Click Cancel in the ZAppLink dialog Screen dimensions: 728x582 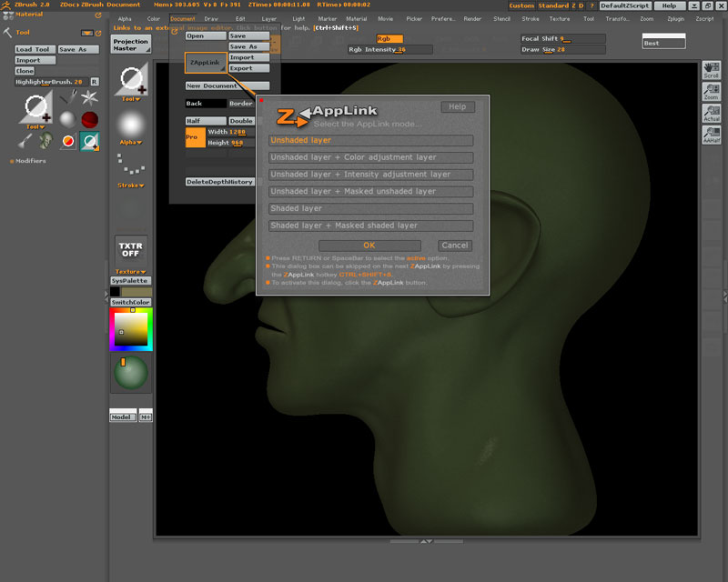(454, 246)
